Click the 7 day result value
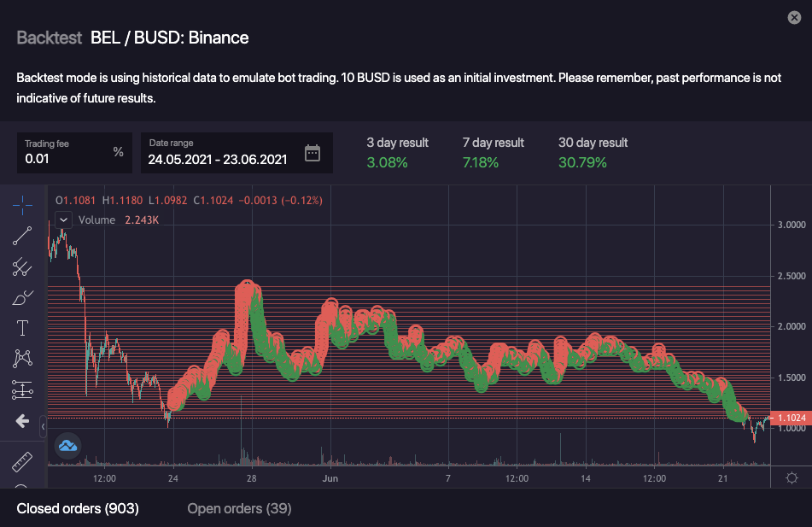812x527 pixels. 480,162
